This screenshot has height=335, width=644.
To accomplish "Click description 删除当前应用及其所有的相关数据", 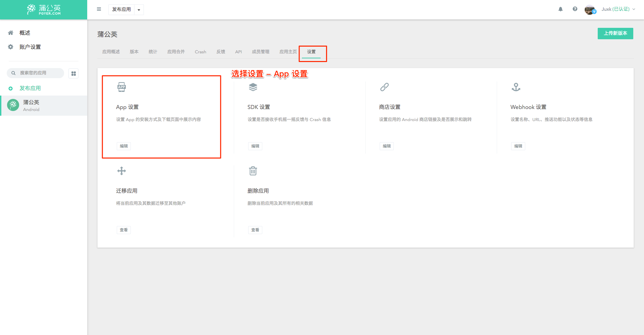I will (x=280, y=203).
